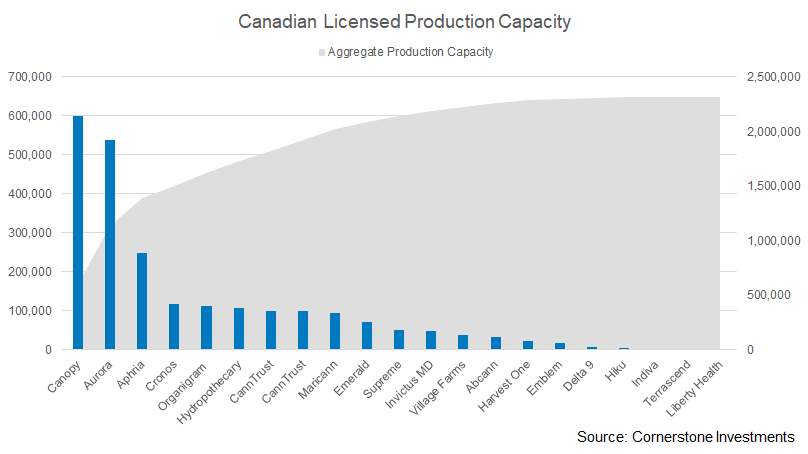The height and width of the screenshot is (454, 808).
Task: Click the 'Cronos' axis label
Action: [x=161, y=376]
